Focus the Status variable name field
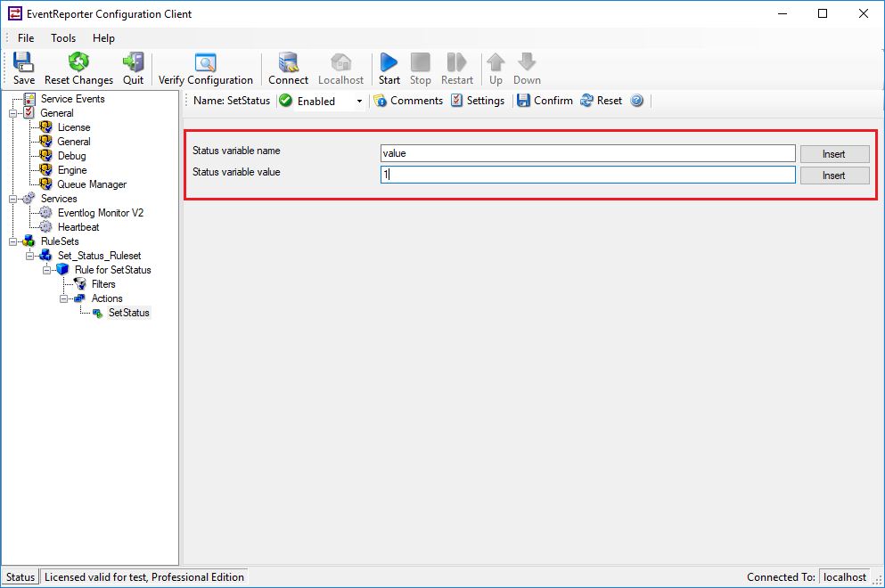 (x=587, y=153)
